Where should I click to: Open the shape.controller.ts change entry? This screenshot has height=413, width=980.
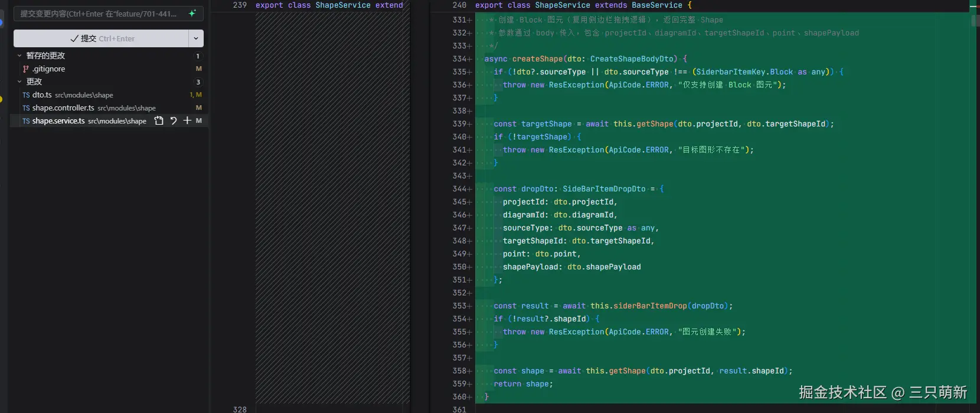click(109, 108)
